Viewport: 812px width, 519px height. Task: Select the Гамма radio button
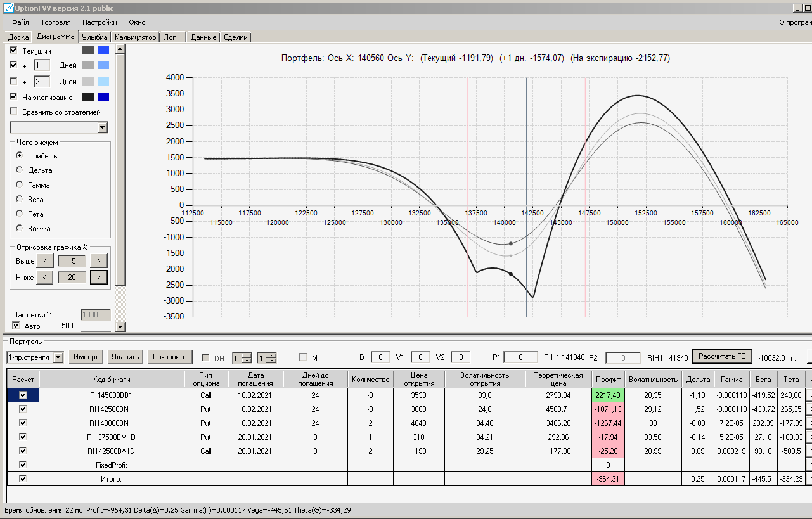(20, 184)
